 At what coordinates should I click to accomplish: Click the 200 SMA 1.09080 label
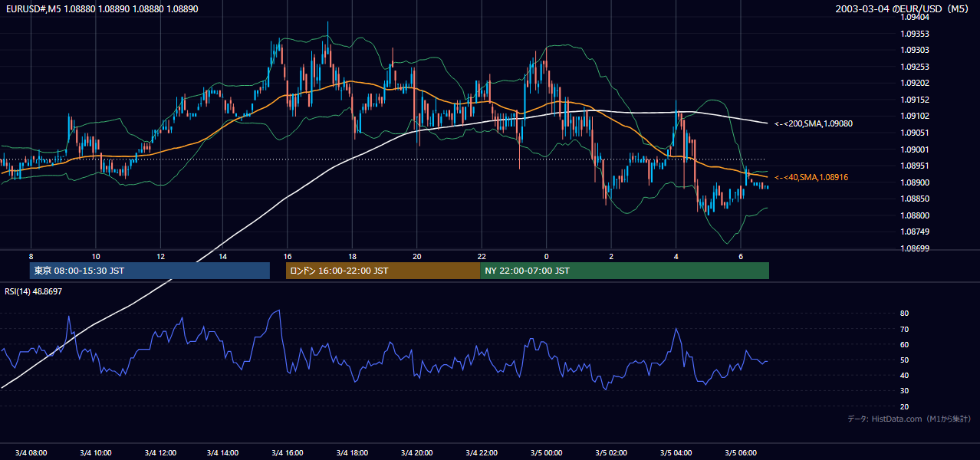pos(814,123)
